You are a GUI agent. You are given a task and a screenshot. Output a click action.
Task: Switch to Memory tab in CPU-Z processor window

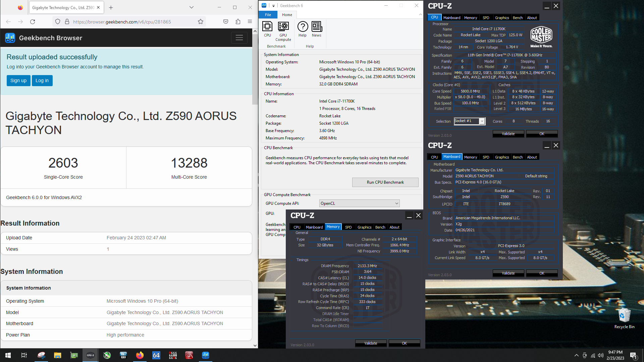pyautogui.click(x=471, y=18)
